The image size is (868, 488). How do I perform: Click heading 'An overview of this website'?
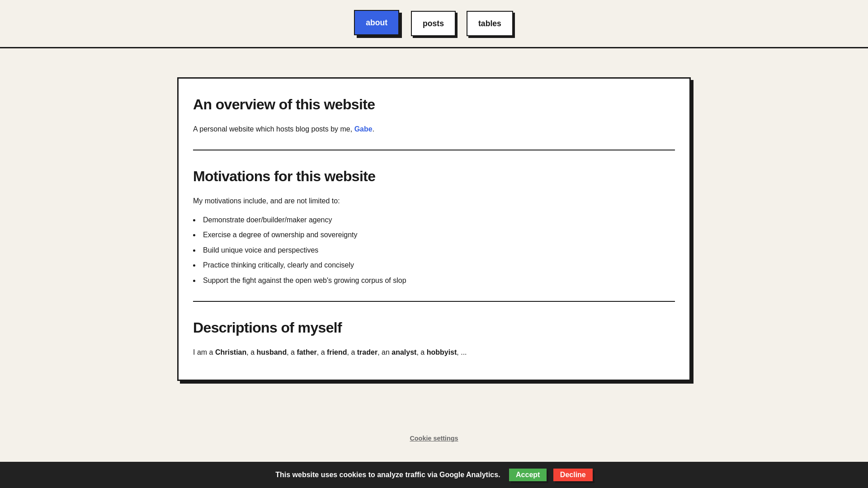coord(284,104)
